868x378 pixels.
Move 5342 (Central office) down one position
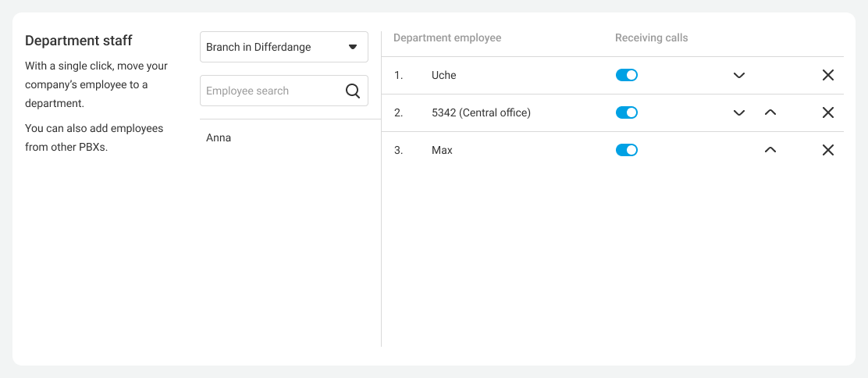(x=739, y=113)
